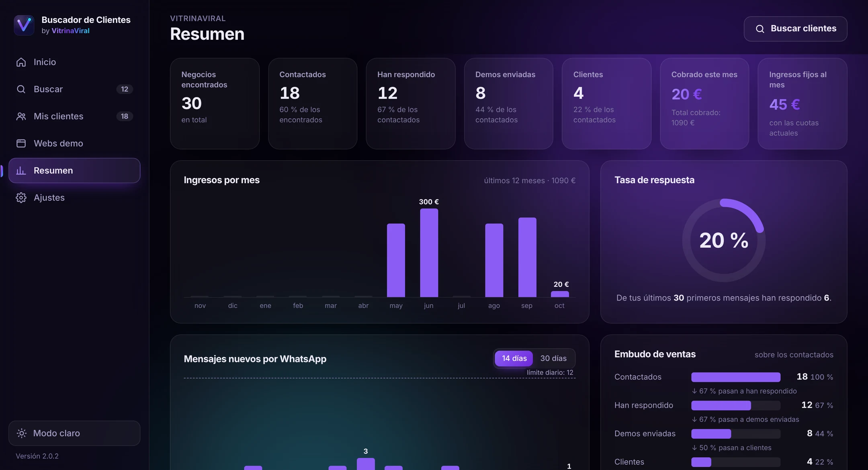Open the Contactados stat card

click(x=313, y=104)
